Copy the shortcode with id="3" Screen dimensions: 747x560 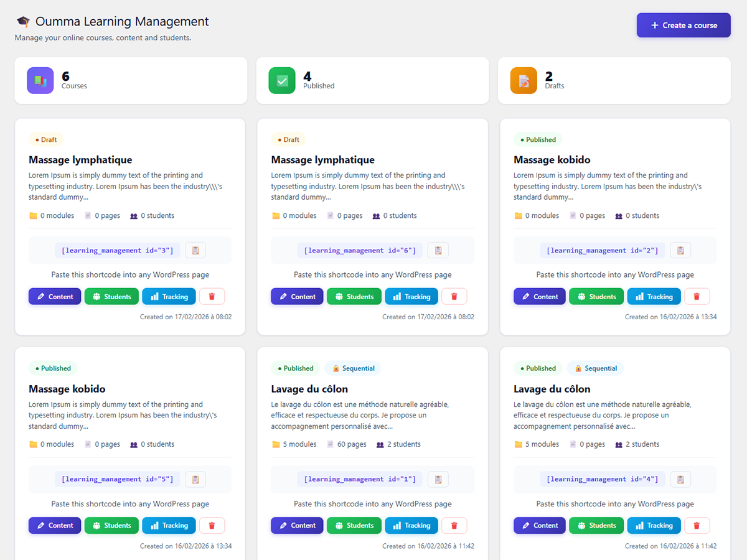pos(195,250)
